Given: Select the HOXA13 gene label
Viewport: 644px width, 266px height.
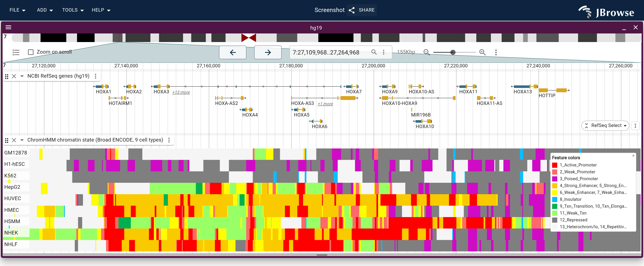Looking at the screenshot, I should click(522, 92).
